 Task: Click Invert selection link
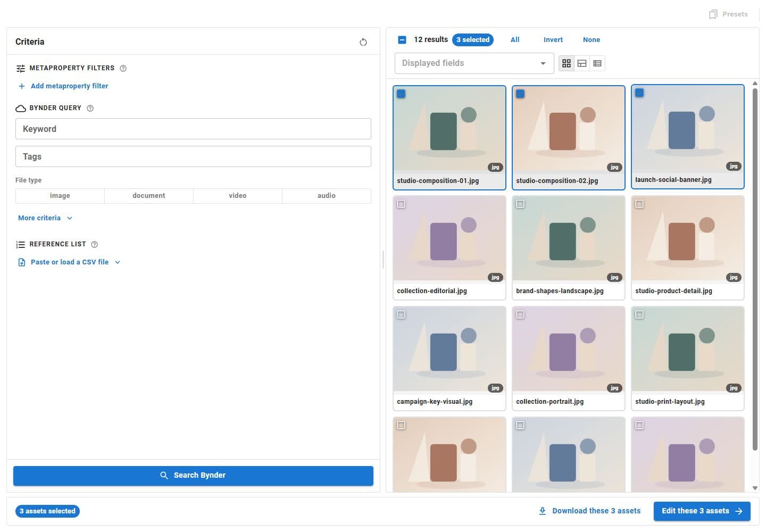pos(553,40)
